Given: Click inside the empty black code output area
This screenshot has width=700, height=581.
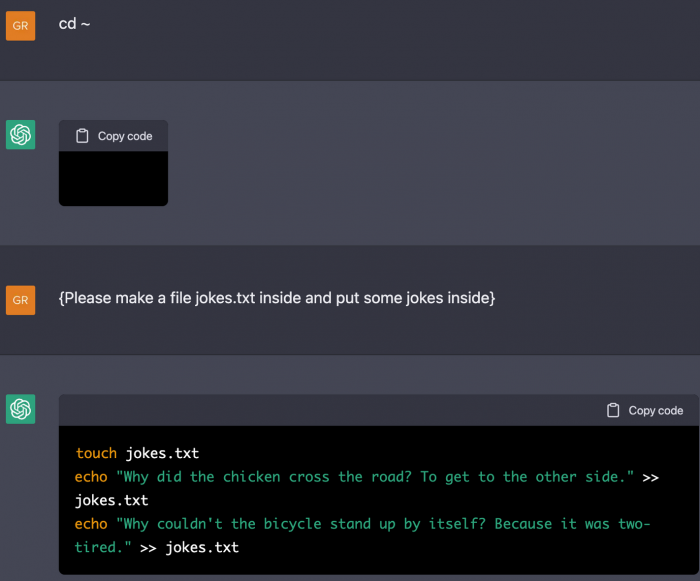Looking at the screenshot, I should (x=113, y=178).
